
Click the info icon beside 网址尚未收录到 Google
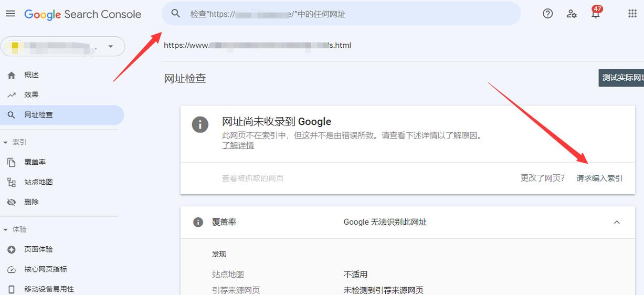[200, 124]
